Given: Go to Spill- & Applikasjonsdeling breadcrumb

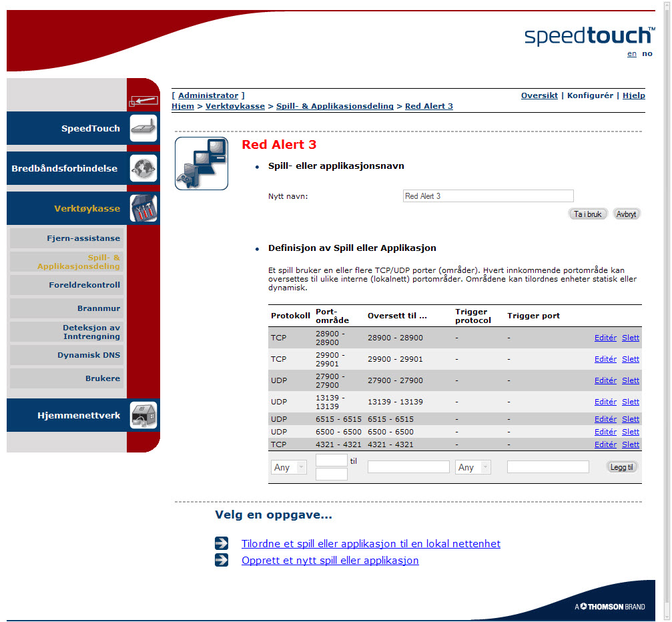Looking at the screenshot, I should click(x=335, y=106).
